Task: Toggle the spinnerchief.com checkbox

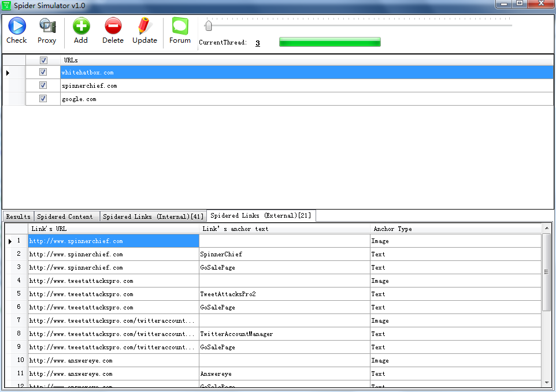Action: pos(43,85)
